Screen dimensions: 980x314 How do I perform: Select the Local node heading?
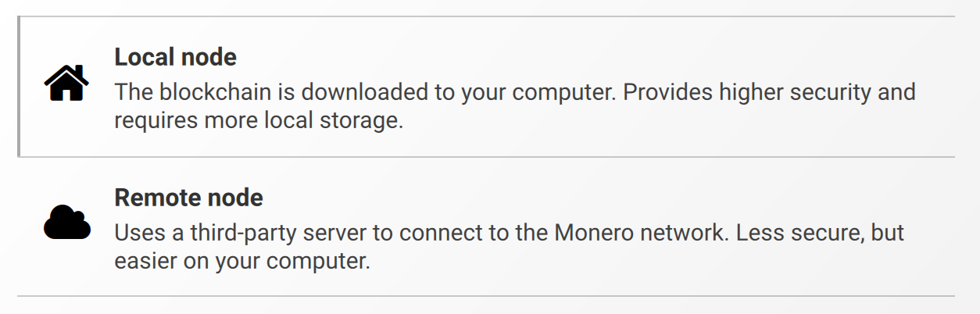[x=175, y=57]
